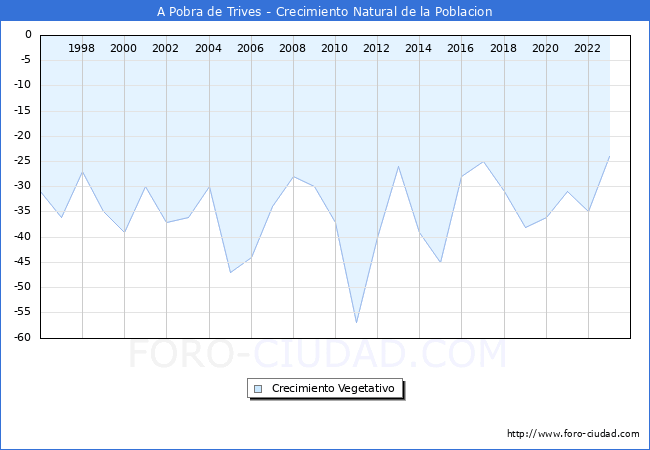650x450 pixels.
Task: Click the 2020 year label
Action: 546,48
